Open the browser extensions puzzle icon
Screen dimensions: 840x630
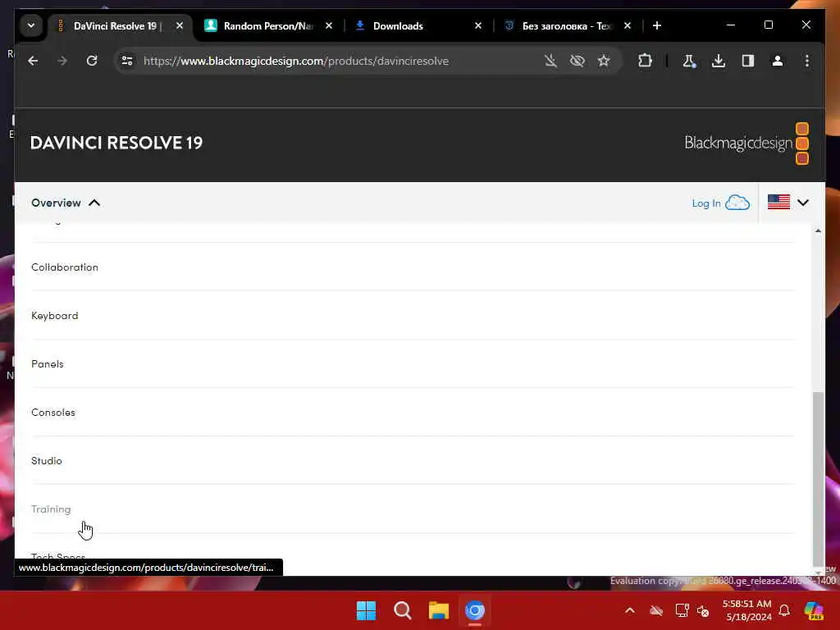[645, 61]
